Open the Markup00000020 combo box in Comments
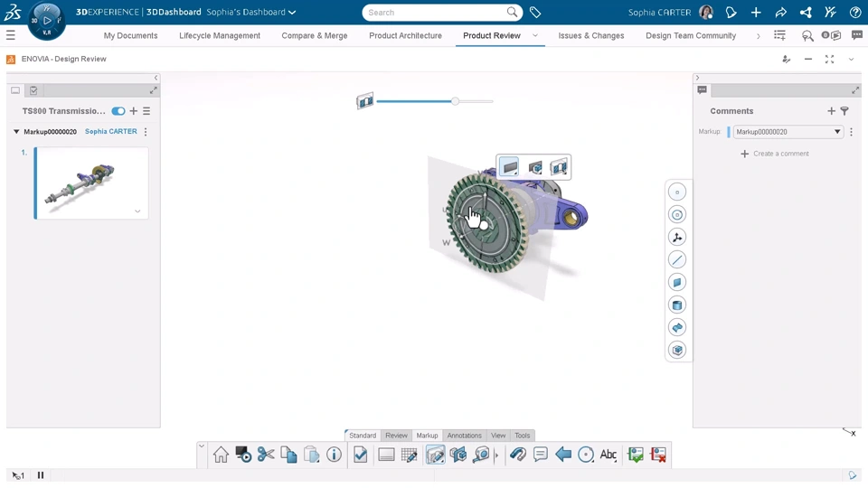The image size is (868, 488). 788,132
